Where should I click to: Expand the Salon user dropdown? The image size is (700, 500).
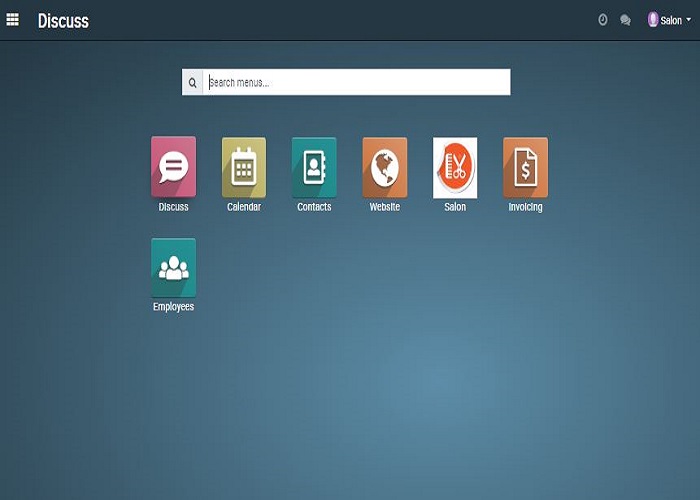(675, 20)
